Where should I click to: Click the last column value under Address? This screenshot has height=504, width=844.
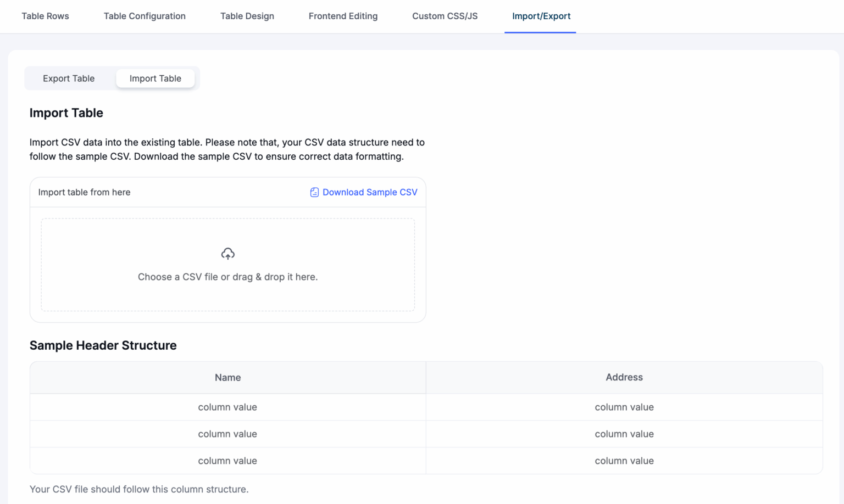624,461
